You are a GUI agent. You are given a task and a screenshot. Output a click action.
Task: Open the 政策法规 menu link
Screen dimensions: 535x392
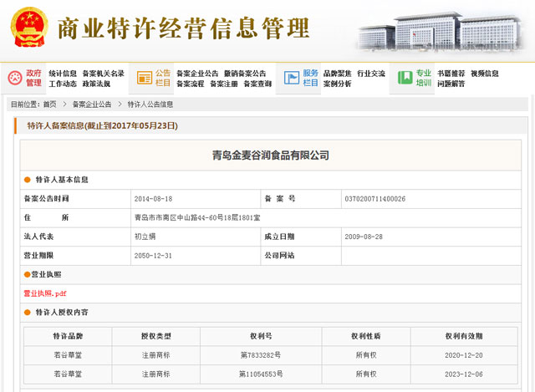pos(96,84)
